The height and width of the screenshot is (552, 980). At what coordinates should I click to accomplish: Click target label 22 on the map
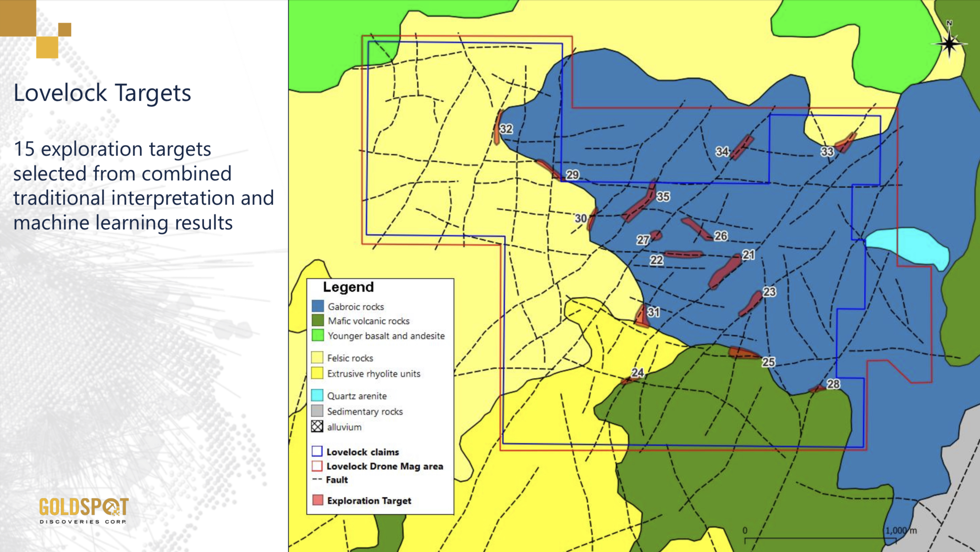pyautogui.click(x=656, y=261)
